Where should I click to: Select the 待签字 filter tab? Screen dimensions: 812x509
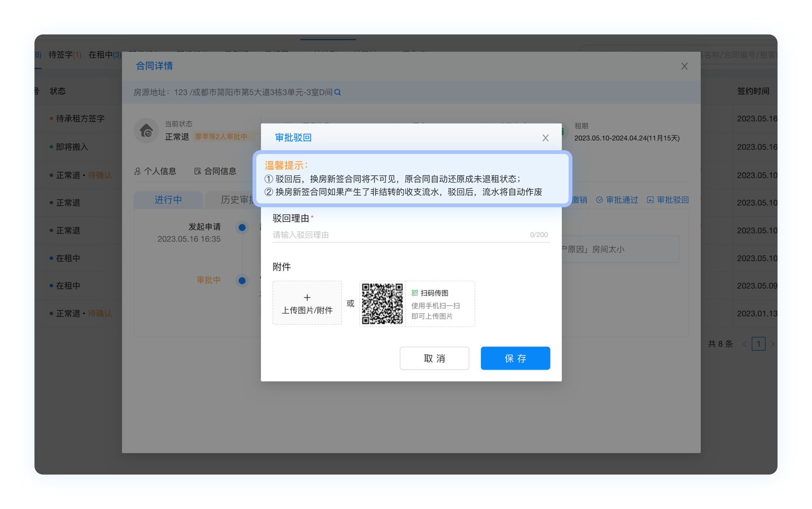coord(65,55)
